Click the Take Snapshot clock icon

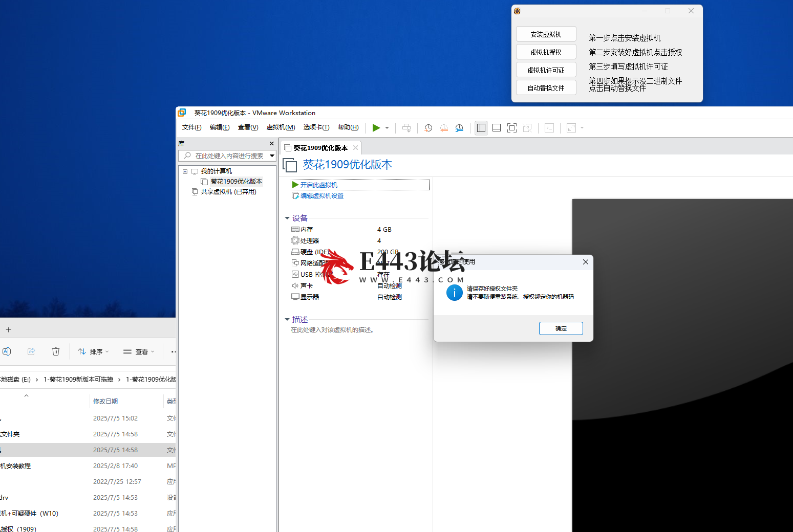(428, 128)
